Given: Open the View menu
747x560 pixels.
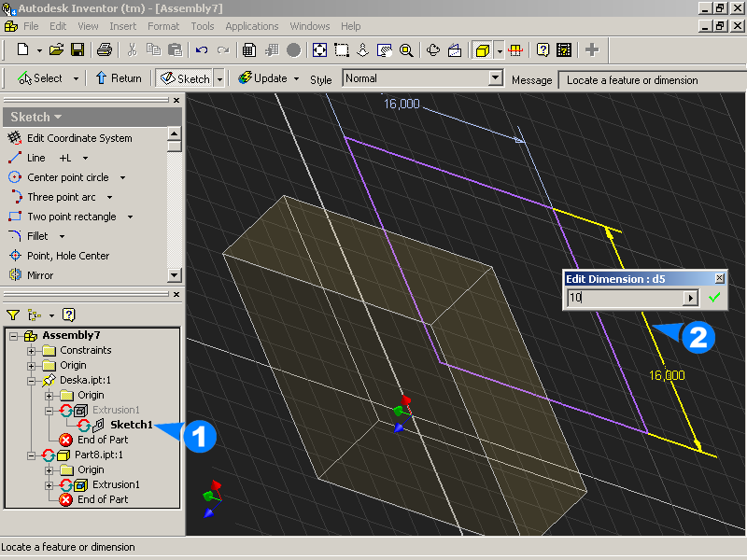Looking at the screenshot, I should [x=88, y=26].
